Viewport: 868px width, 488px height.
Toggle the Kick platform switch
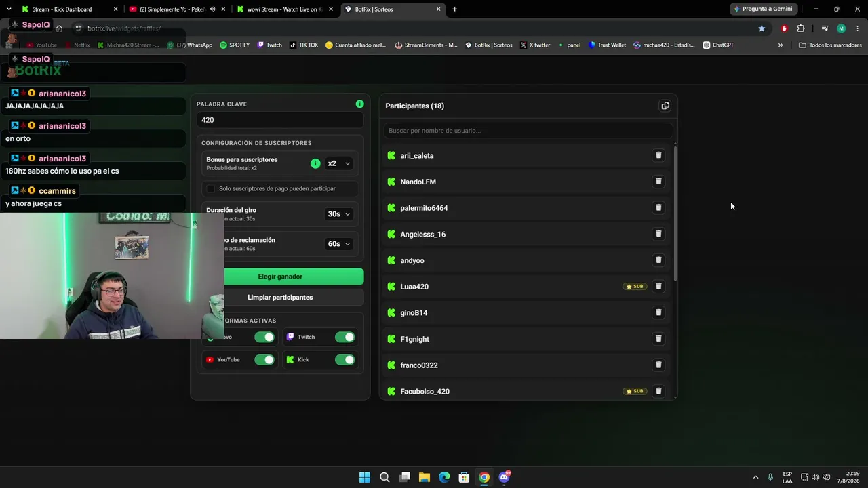click(344, 359)
